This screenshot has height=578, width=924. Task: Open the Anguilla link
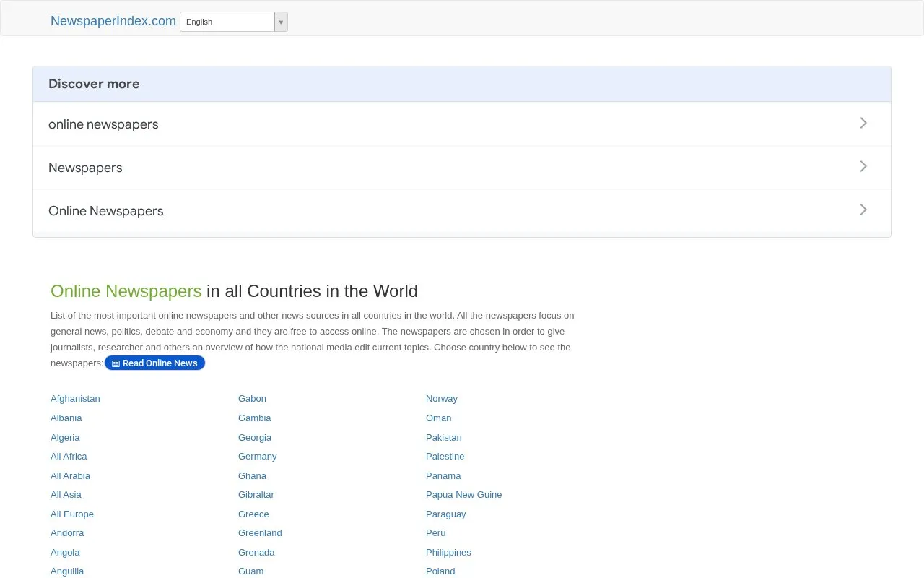pos(67,571)
